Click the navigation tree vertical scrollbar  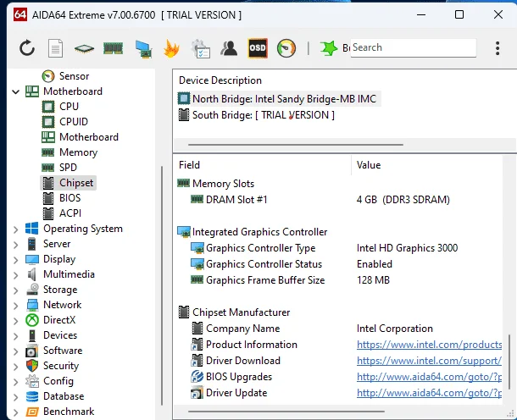tap(162, 286)
